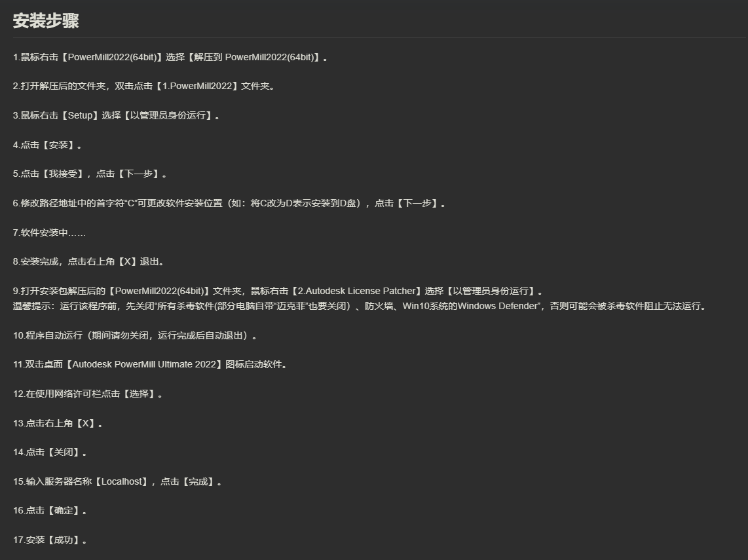Click step 4 点击【安装】 line

(47, 145)
